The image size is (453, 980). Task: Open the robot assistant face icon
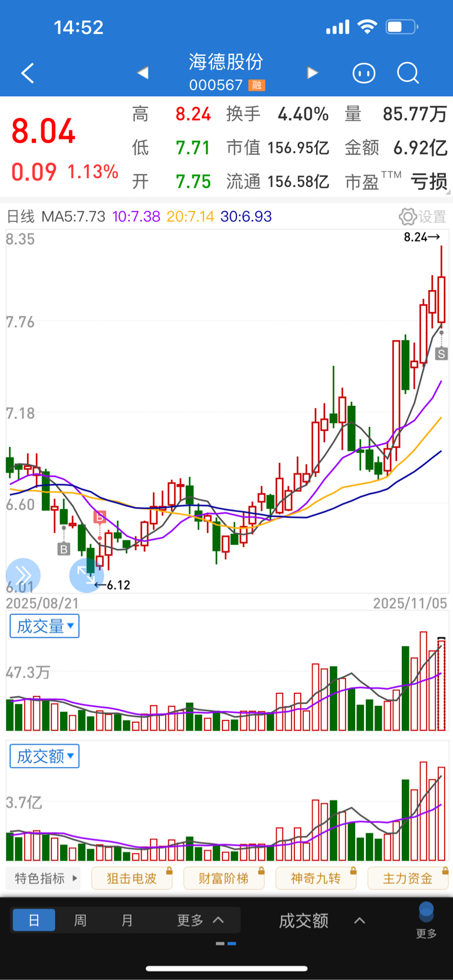click(364, 73)
